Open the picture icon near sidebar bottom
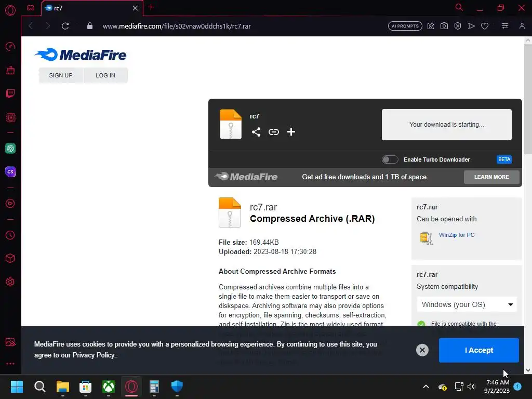The height and width of the screenshot is (399, 532). point(10,342)
